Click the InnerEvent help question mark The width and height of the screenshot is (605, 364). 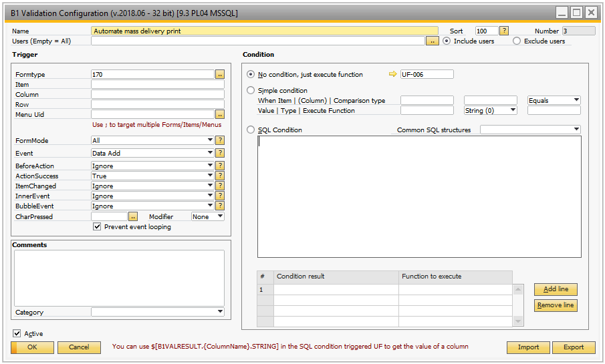tap(219, 196)
